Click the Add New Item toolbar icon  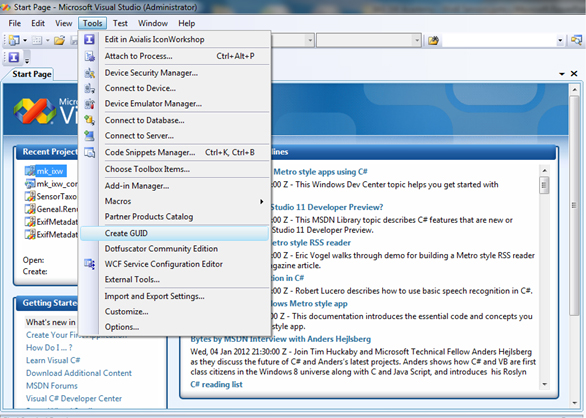[x=37, y=40]
